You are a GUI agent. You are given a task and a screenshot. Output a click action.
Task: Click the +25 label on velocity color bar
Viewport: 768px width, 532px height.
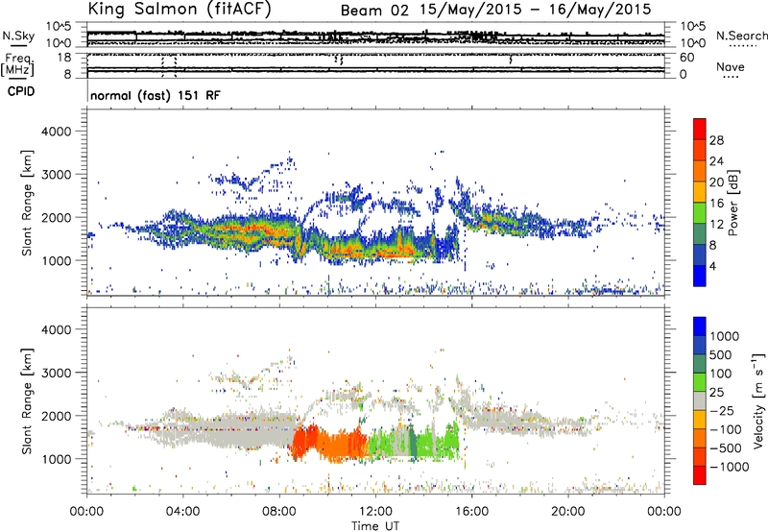717,393
